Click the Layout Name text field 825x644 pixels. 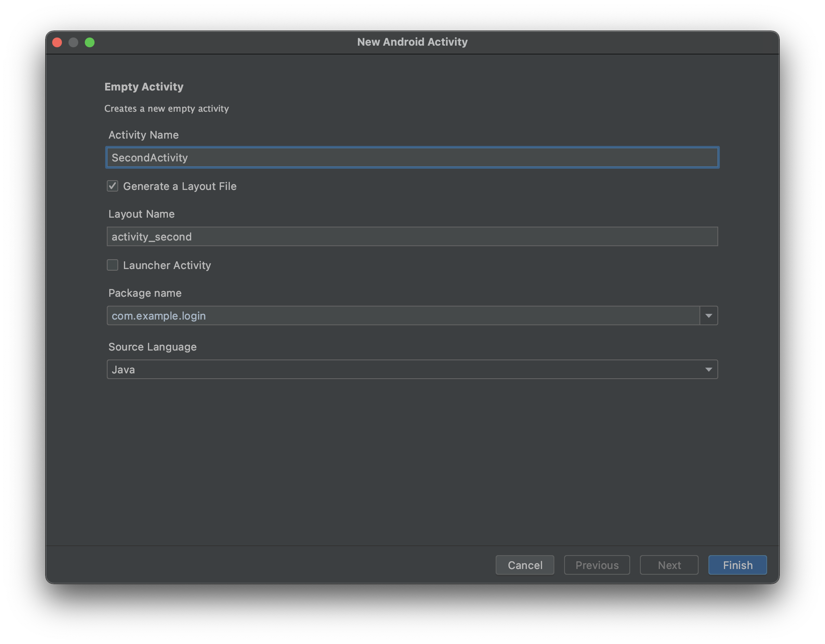(412, 237)
